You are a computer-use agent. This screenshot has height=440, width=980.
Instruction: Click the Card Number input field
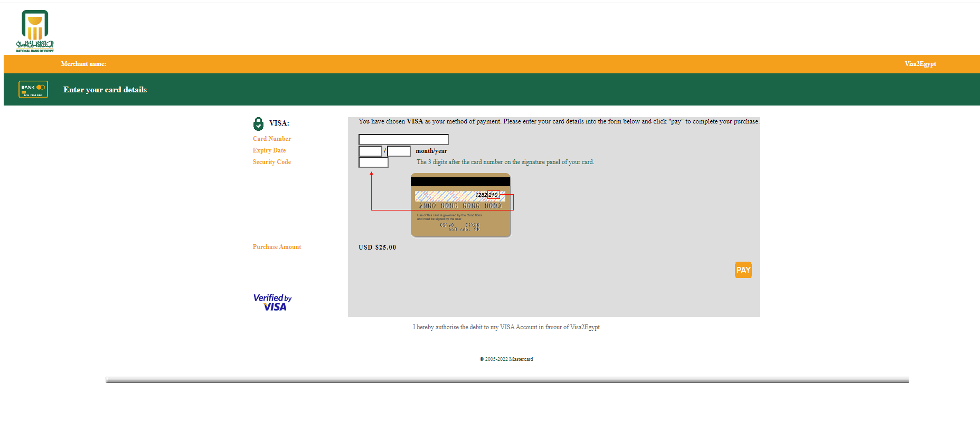(x=403, y=139)
